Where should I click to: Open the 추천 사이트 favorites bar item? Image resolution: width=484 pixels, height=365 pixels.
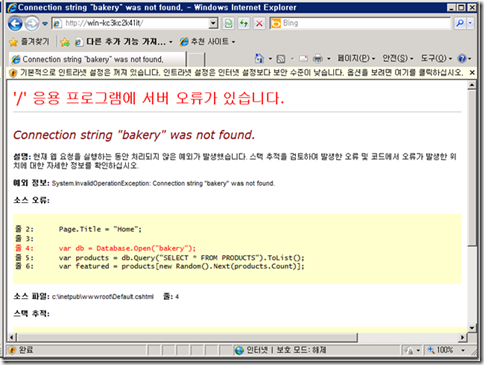point(204,42)
